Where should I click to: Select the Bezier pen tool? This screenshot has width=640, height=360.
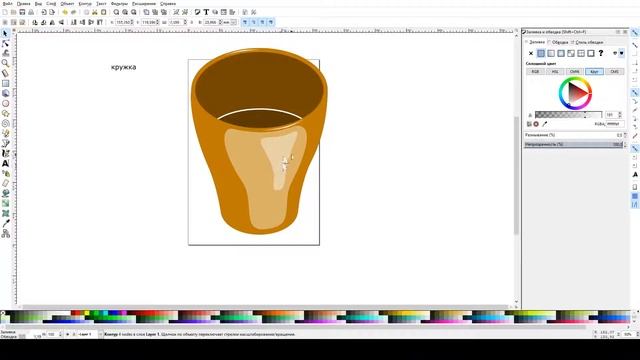[5, 143]
